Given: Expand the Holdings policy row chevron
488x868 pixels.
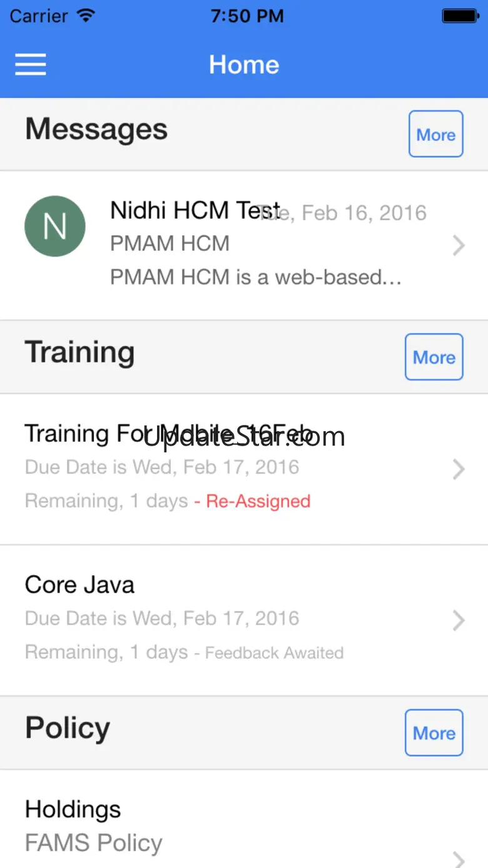Looking at the screenshot, I should pyautogui.click(x=459, y=859).
